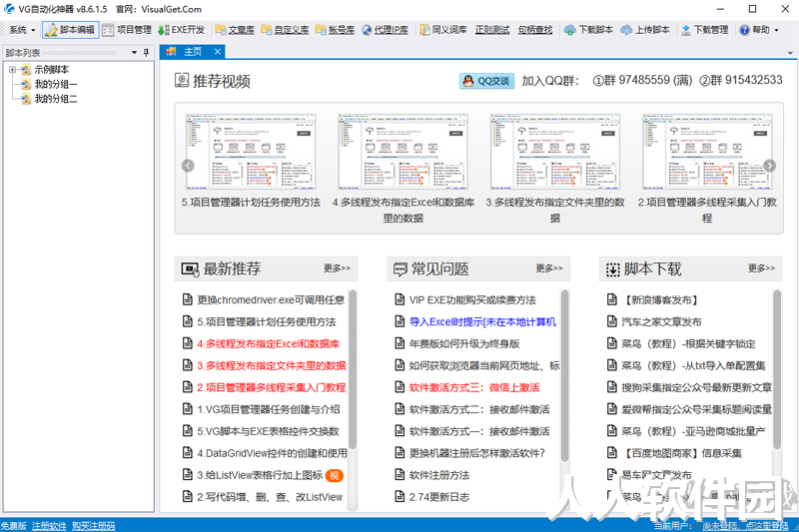
Task: Open 2.写代码增、删、查、改ListView article
Action: pos(270,497)
